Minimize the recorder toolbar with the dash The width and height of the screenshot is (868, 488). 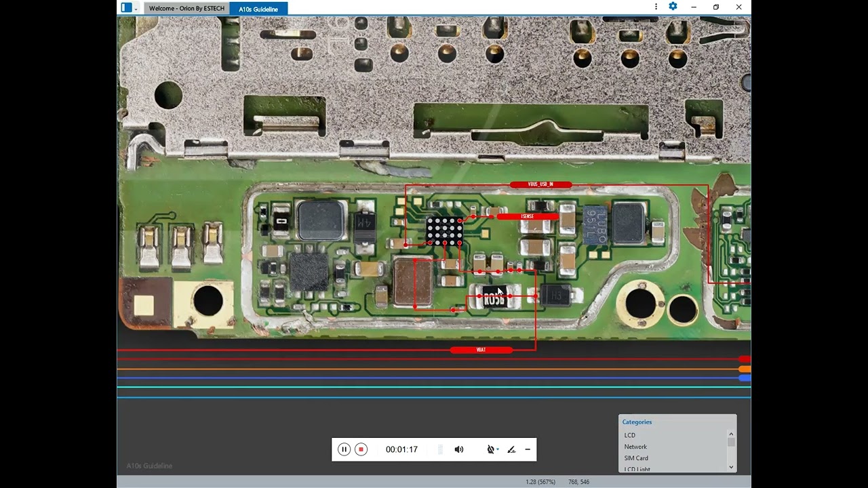pyautogui.click(x=528, y=449)
